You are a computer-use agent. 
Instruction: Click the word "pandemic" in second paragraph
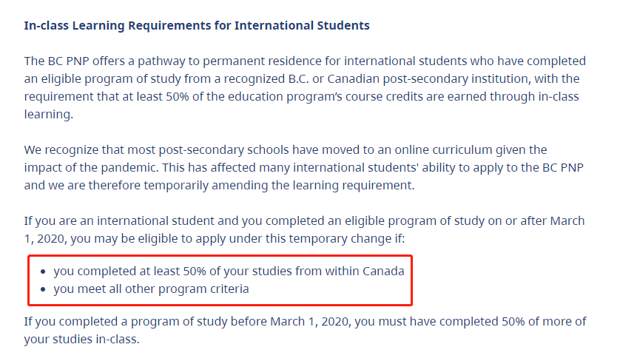[x=129, y=168]
